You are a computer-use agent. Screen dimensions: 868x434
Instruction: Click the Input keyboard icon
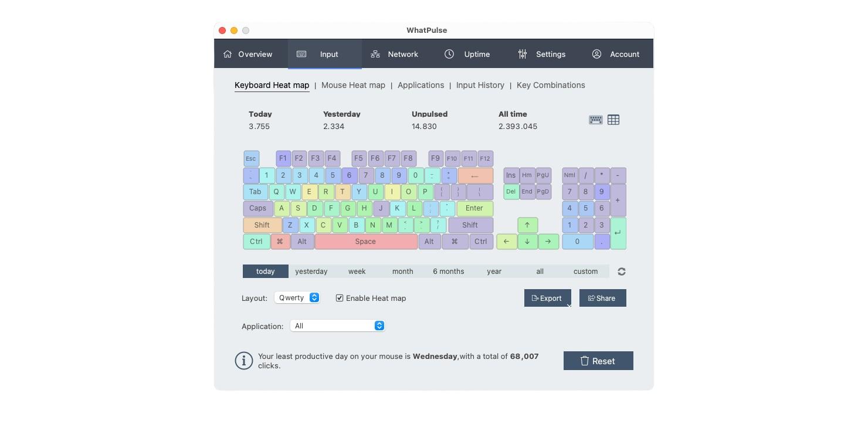301,53
